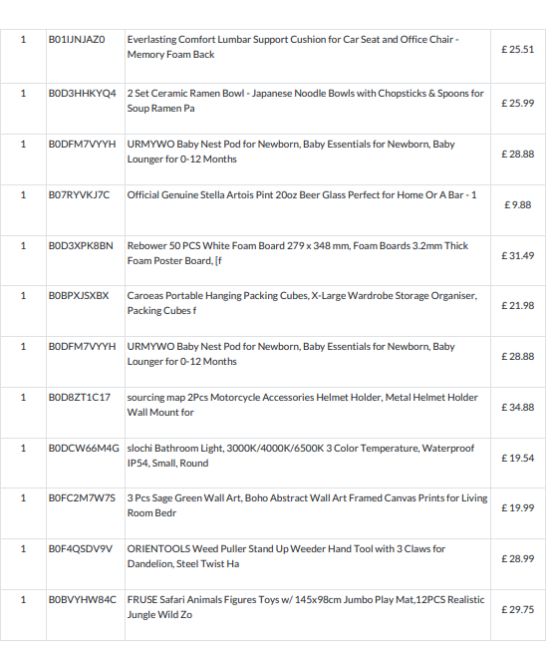Click the Everlasting Comfort Lumbar Support description
This screenshot has height=650, width=555.
pyautogui.click(x=293, y=47)
